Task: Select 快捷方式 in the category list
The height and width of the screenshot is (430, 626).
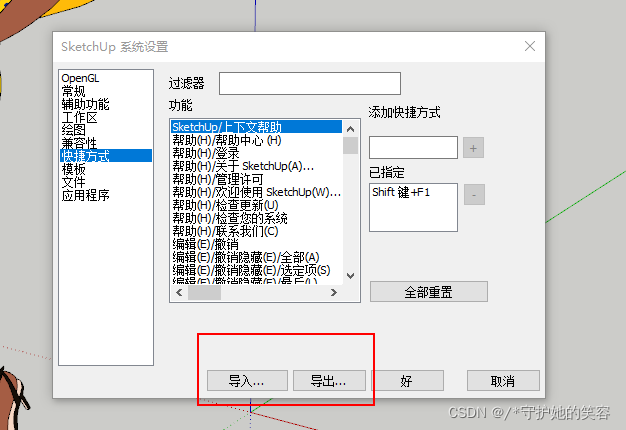Action: point(106,156)
